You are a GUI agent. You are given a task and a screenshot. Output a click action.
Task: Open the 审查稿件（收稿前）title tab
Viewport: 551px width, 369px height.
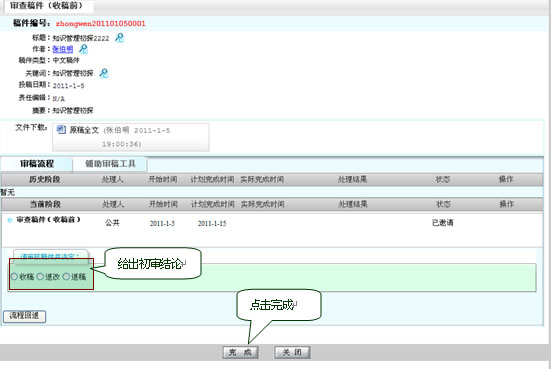click(46, 6)
